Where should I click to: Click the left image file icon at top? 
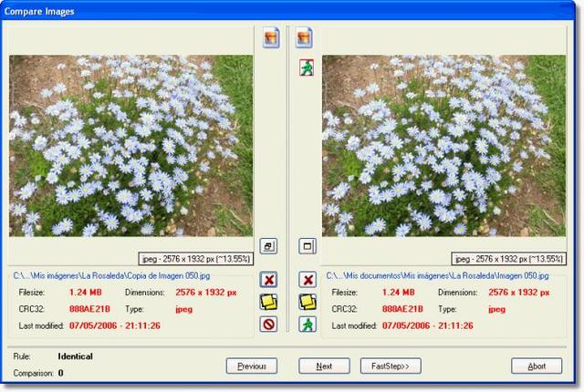[271, 37]
